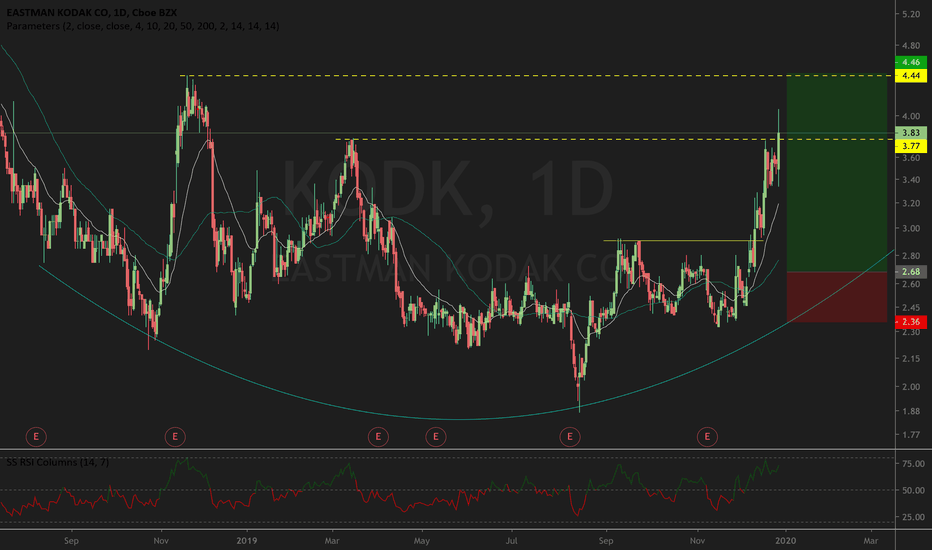Click the 2019 label on the time axis

[x=246, y=540]
